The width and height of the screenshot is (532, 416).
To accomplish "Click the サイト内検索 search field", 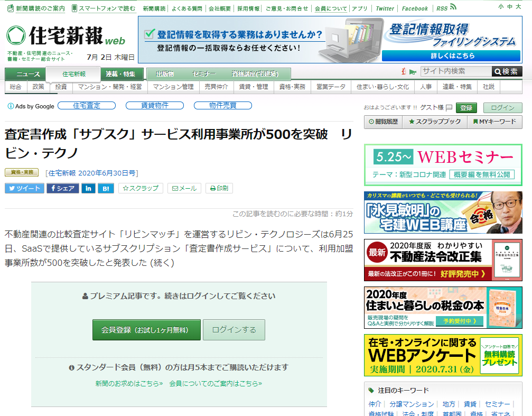I will pos(456,71).
